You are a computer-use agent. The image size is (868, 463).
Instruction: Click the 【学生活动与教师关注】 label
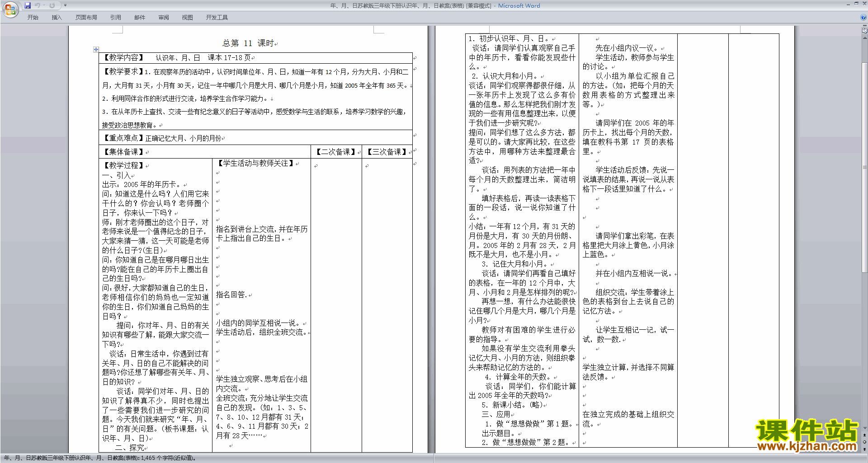[x=255, y=164]
